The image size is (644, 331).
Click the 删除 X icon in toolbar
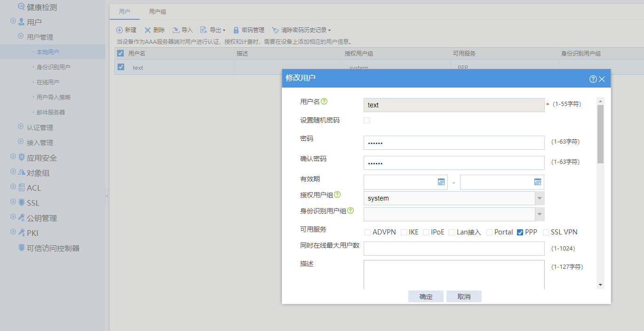[x=148, y=30]
